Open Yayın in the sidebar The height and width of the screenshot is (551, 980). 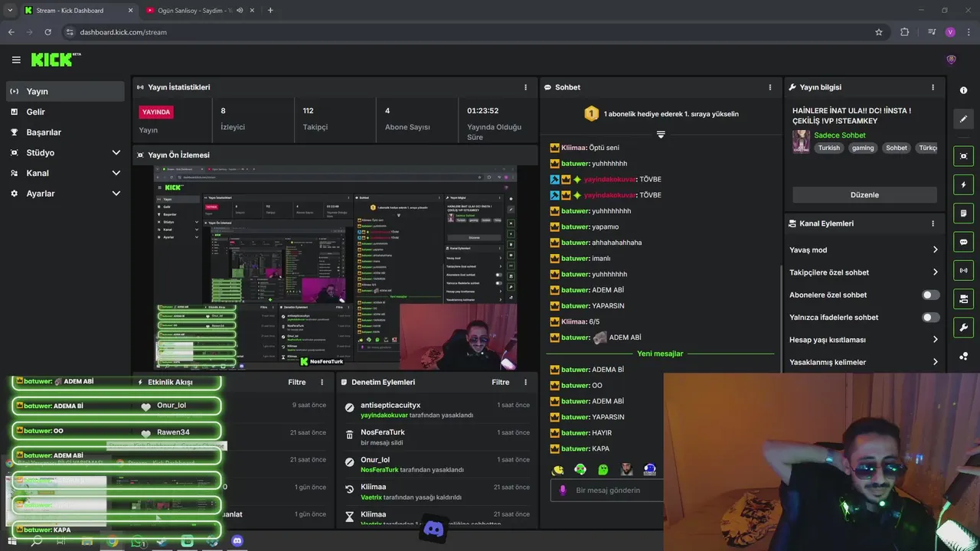pos(65,91)
